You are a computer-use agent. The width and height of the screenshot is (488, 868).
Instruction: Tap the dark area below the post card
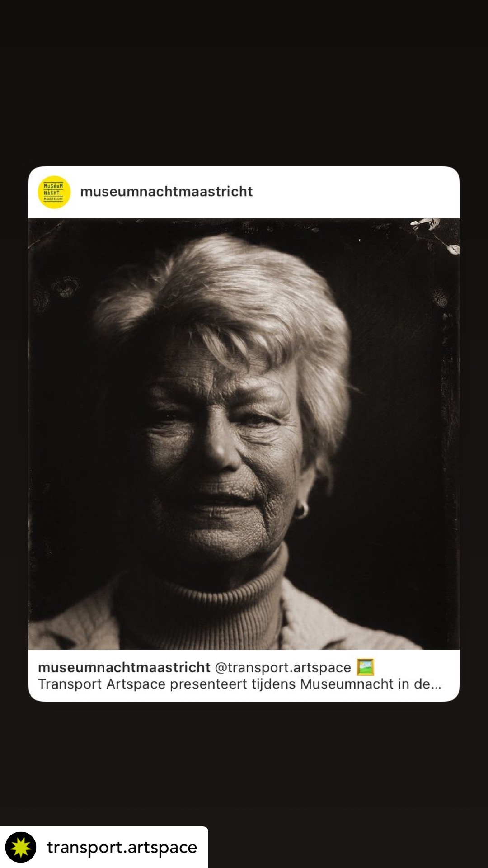(x=244, y=764)
